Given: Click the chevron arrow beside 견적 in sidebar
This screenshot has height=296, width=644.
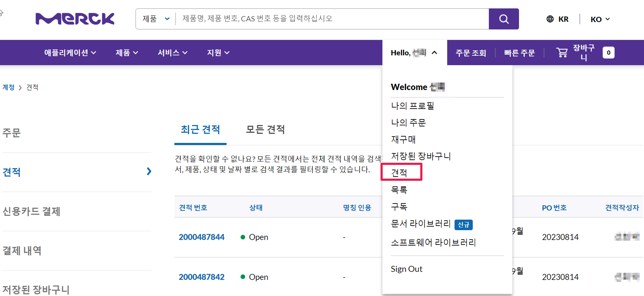Looking at the screenshot, I should click(x=149, y=171).
